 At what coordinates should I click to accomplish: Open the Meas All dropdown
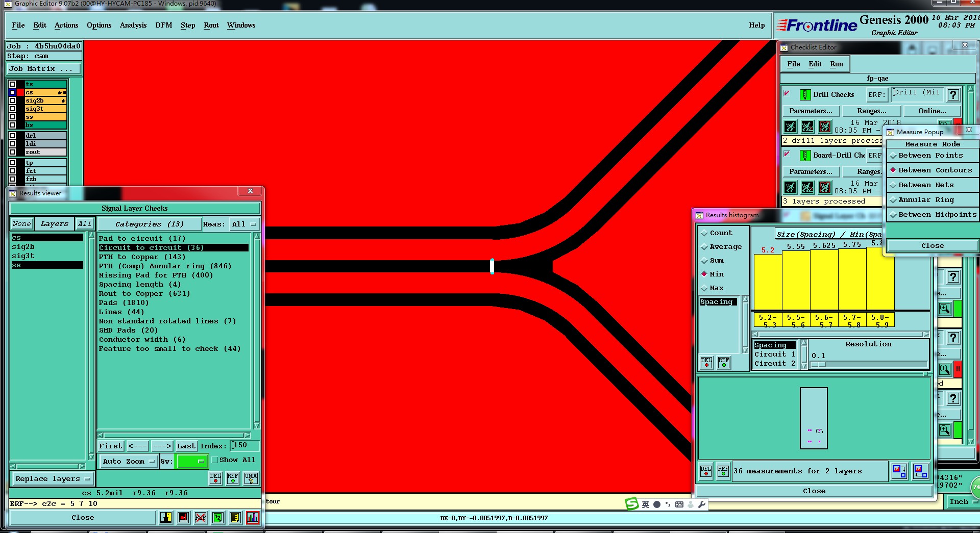(245, 224)
